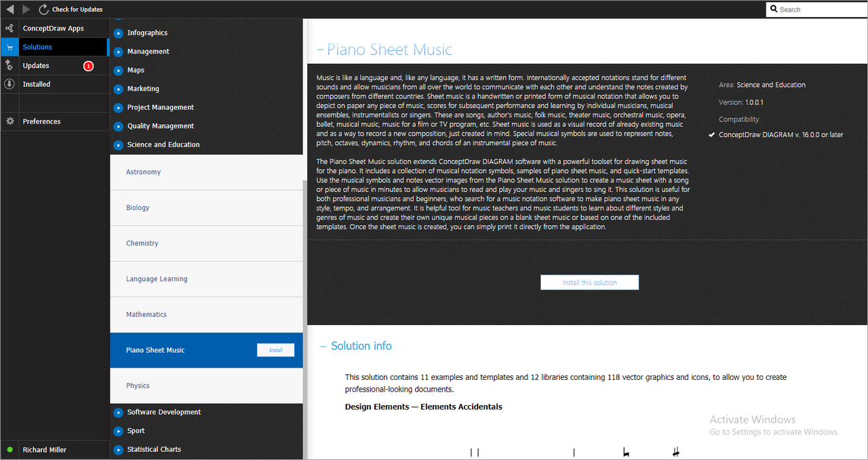Open ConceptDraw Apps section
This screenshot has height=460, width=868.
(x=54, y=28)
